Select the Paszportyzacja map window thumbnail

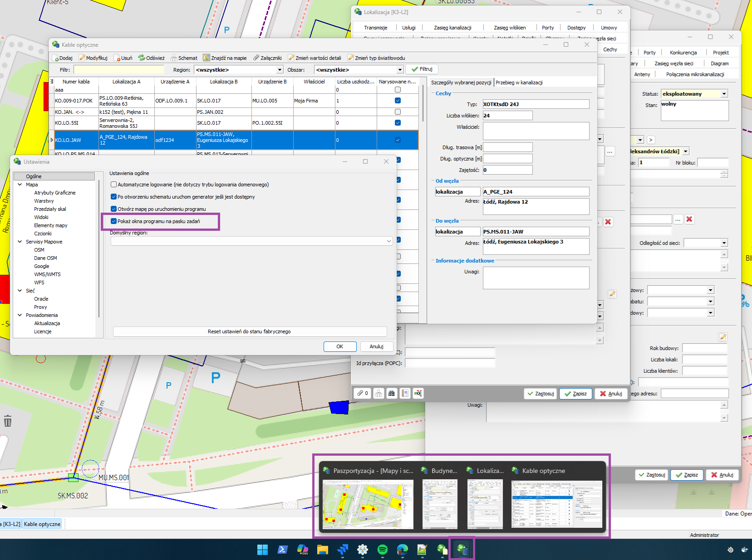click(368, 504)
